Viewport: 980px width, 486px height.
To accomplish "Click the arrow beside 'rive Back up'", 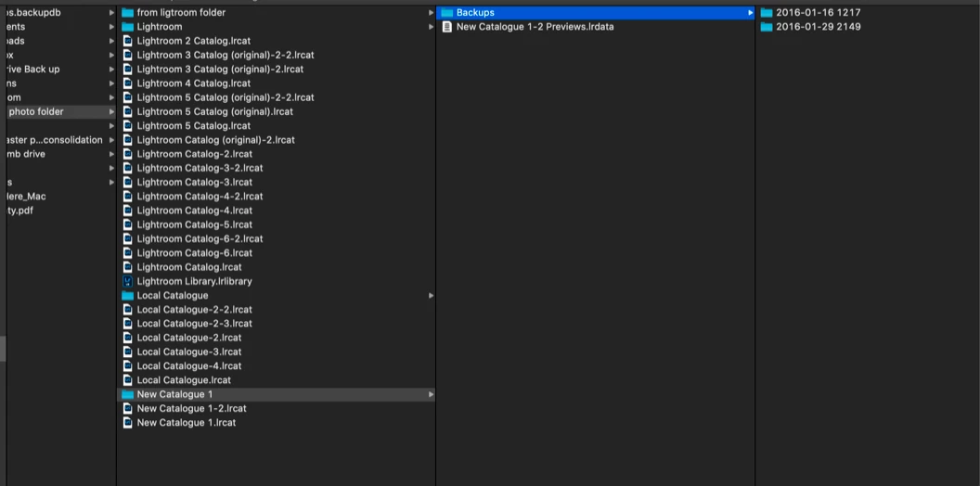I will point(111,70).
